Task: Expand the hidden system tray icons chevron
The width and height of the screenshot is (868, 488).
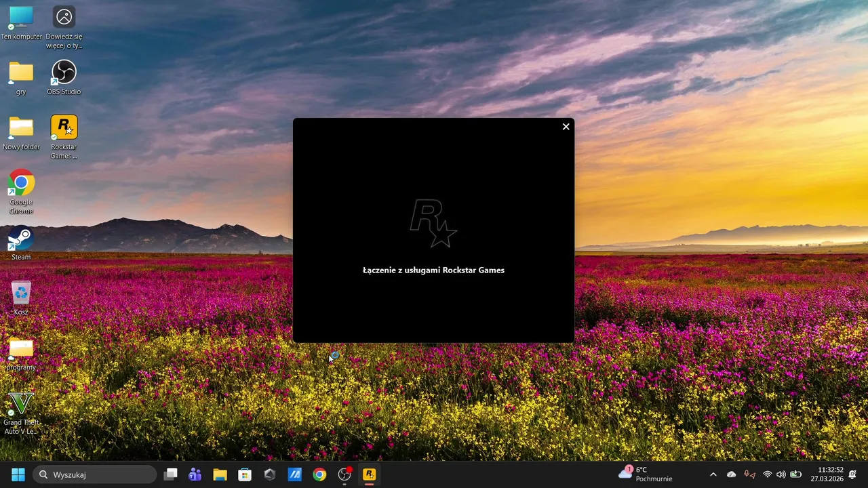Action: (713, 474)
